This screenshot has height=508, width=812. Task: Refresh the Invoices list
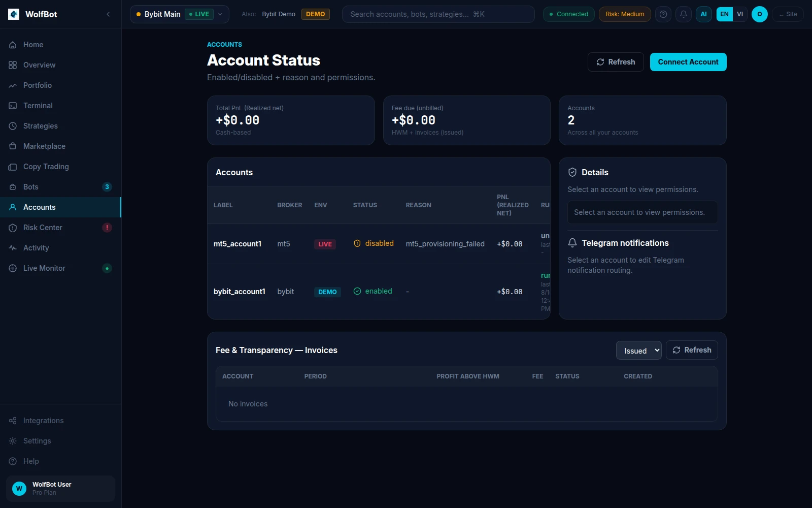(x=692, y=350)
